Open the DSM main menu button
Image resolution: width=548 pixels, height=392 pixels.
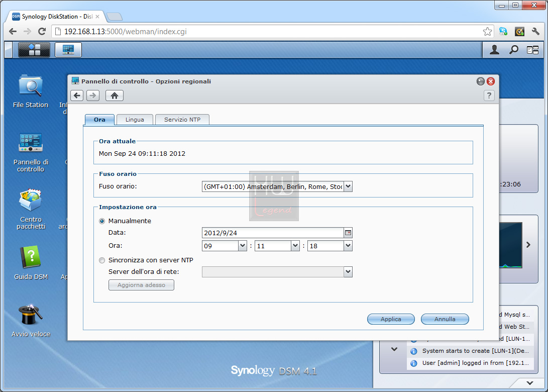[x=34, y=50]
